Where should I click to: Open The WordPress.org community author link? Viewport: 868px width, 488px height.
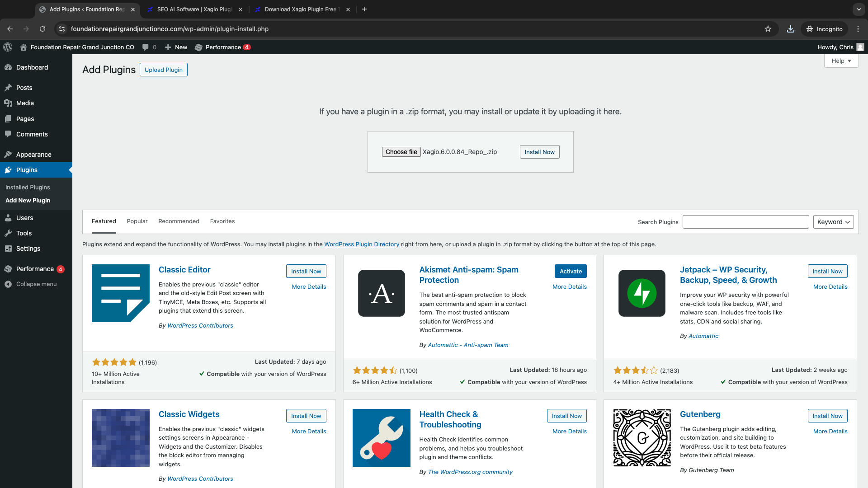[470, 472]
